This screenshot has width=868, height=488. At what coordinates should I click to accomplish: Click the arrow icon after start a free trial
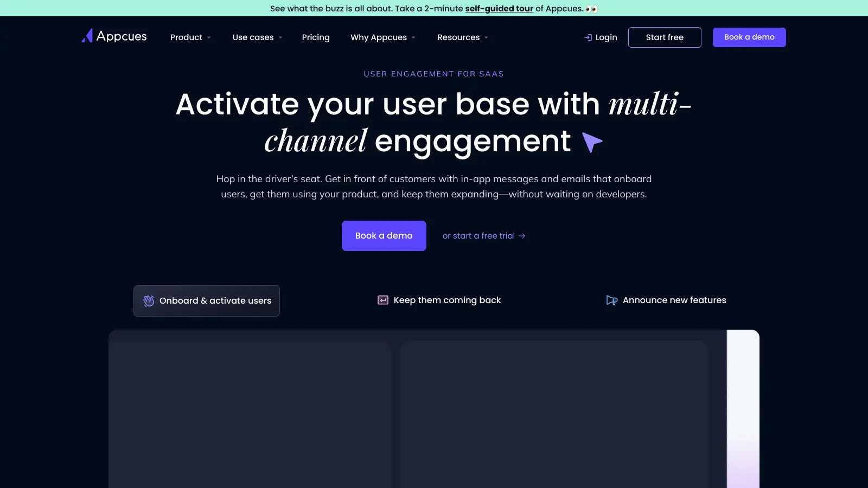[521, 235]
